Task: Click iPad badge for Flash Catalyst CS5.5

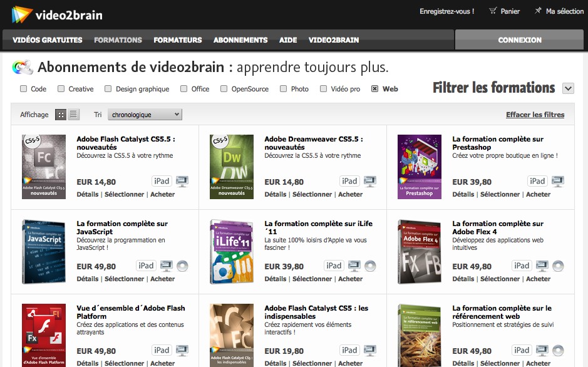Action: coord(162,182)
